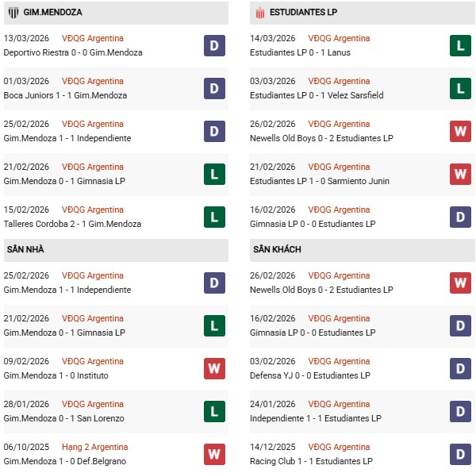Viewport: 476px width, 473px height.
Task: Click the GIM.MENDOZA team header
Action: click(52, 13)
